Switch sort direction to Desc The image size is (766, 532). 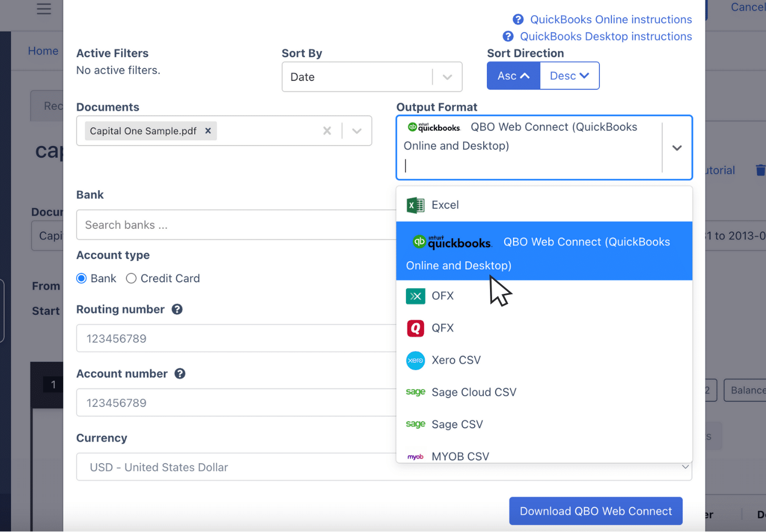[569, 75]
